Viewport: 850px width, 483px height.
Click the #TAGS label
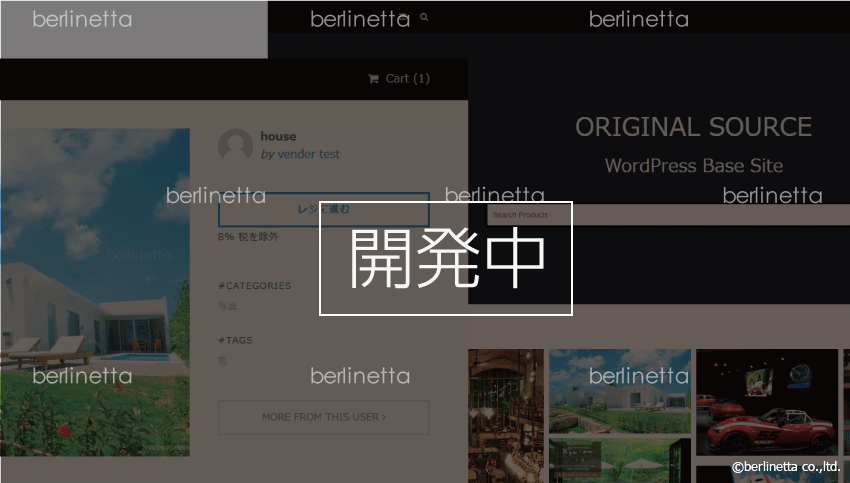click(x=235, y=340)
